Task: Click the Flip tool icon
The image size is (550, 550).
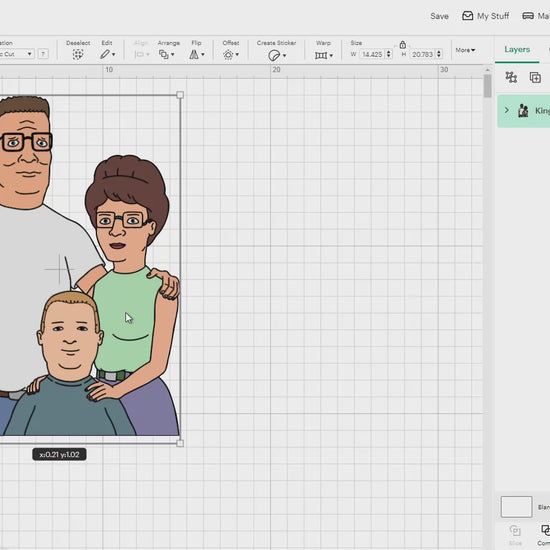Action: (194, 54)
